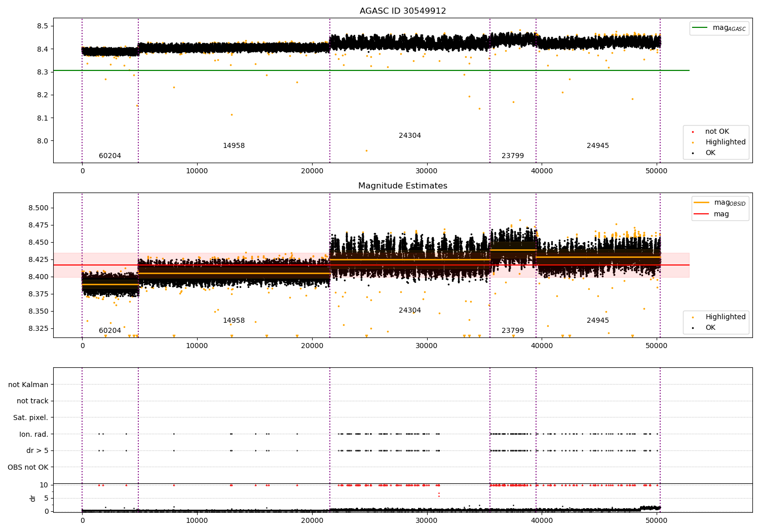Click OBSID label 60204 in top plot
The image size is (760, 532).
click(110, 156)
